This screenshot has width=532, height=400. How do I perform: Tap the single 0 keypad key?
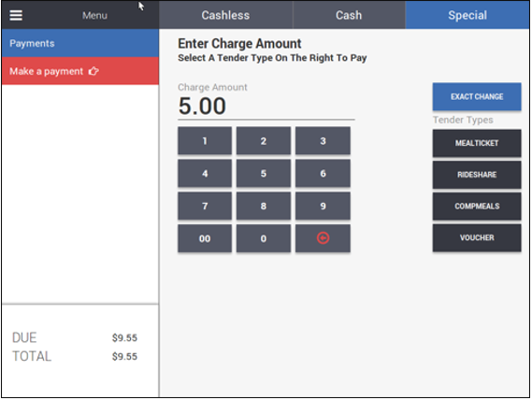pyautogui.click(x=264, y=238)
